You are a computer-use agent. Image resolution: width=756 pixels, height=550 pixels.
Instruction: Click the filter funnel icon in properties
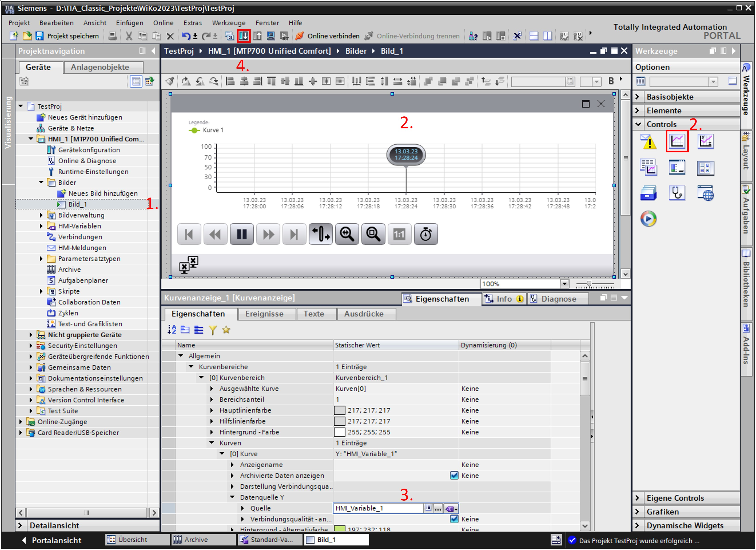tap(213, 330)
